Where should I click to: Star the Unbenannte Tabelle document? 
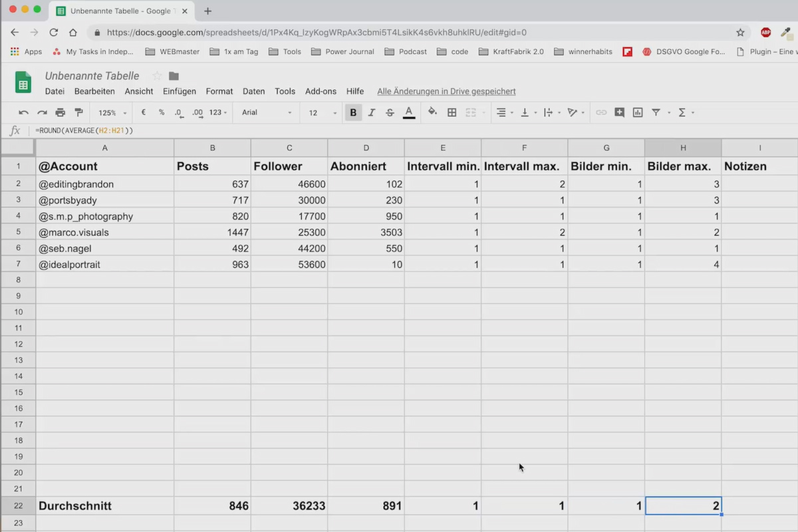click(157, 76)
